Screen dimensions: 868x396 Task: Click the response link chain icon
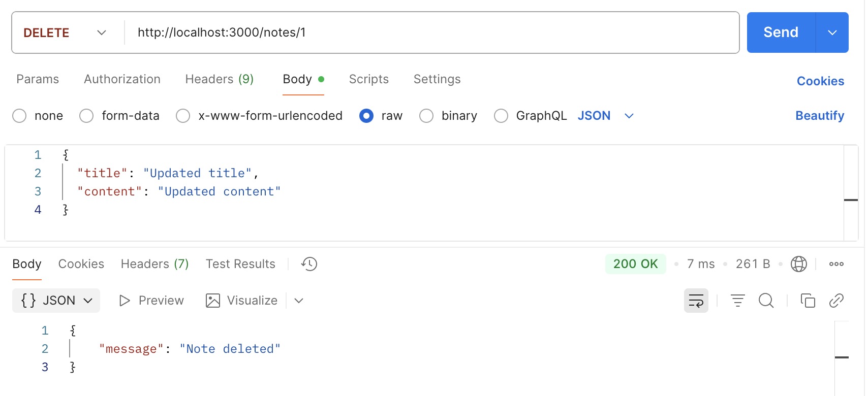point(836,301)
